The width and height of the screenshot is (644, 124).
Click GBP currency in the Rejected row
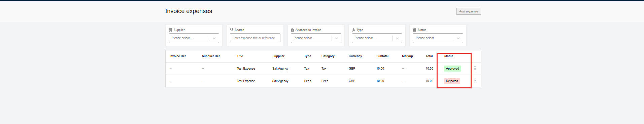352,81
